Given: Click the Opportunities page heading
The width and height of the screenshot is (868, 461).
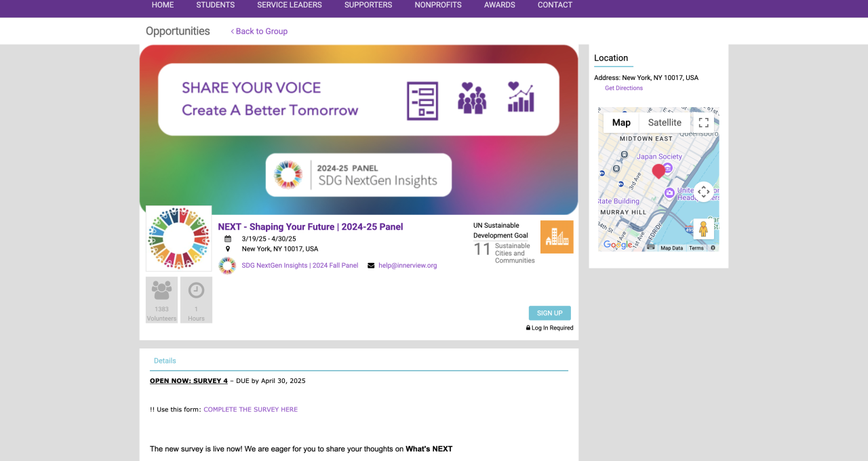Looking at the screenshot, I should (178, 31).
